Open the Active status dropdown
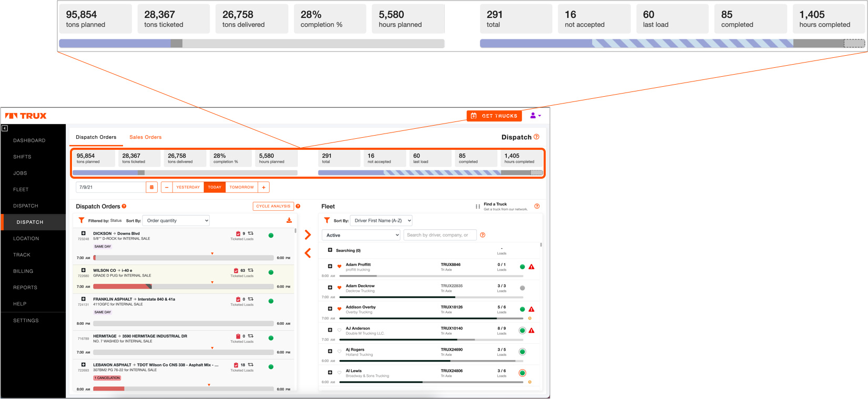Image resolution: width=868 pixels, height=399 pixels. (x=361, y=235)
